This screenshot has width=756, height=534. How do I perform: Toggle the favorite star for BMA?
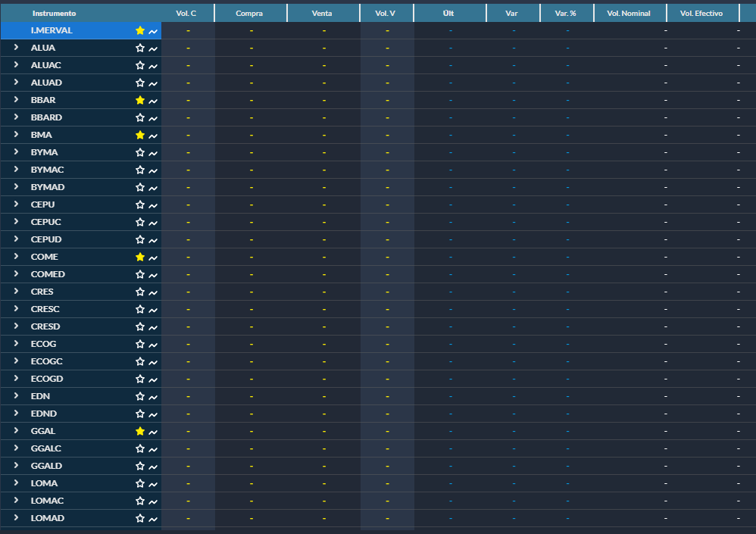pyautogui.click(x=140, y=135)
